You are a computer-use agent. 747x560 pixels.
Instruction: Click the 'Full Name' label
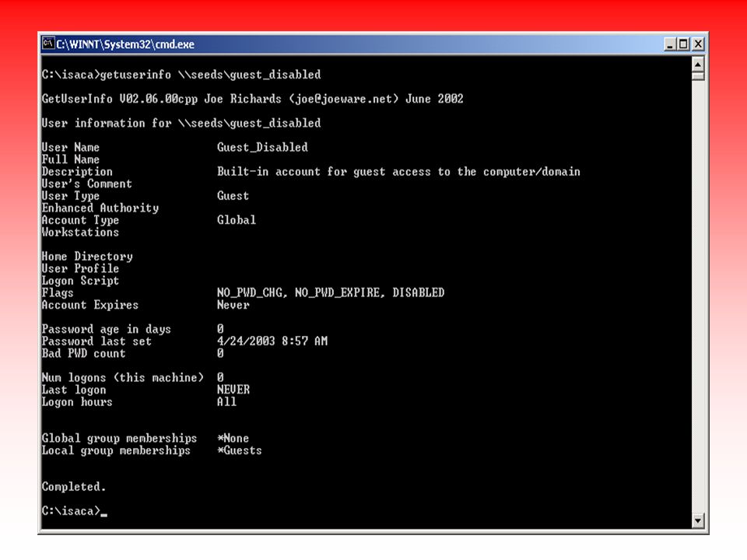[x=71, y=159]
